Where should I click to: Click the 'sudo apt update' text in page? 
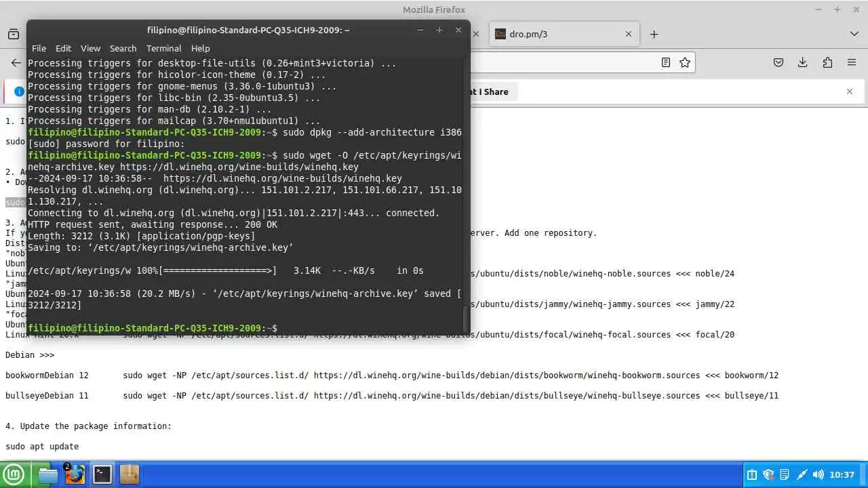click(x=42, y=447)
